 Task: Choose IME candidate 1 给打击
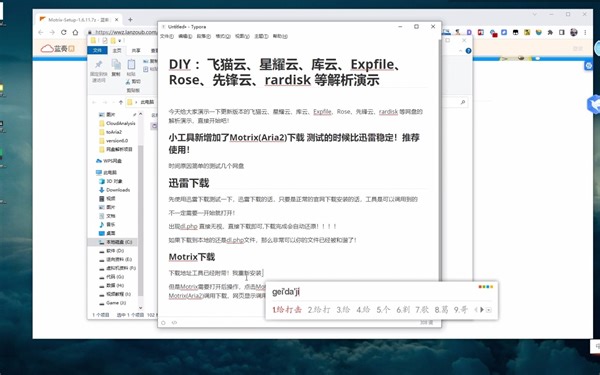click(x=287, y=310)
